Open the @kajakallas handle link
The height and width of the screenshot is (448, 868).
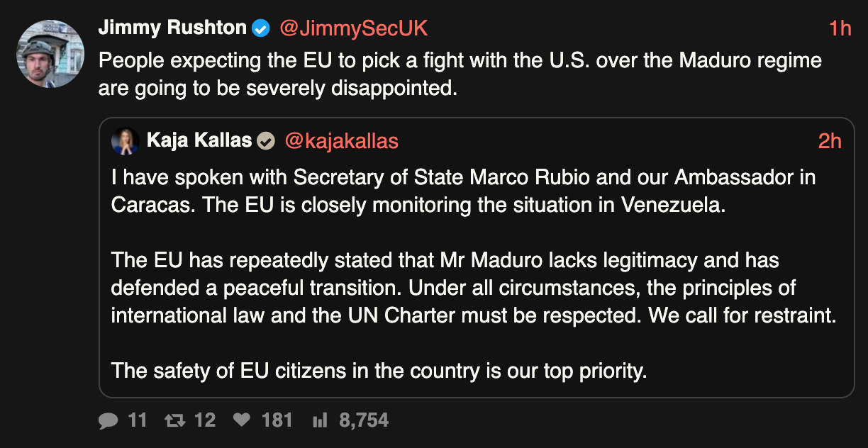341,141
